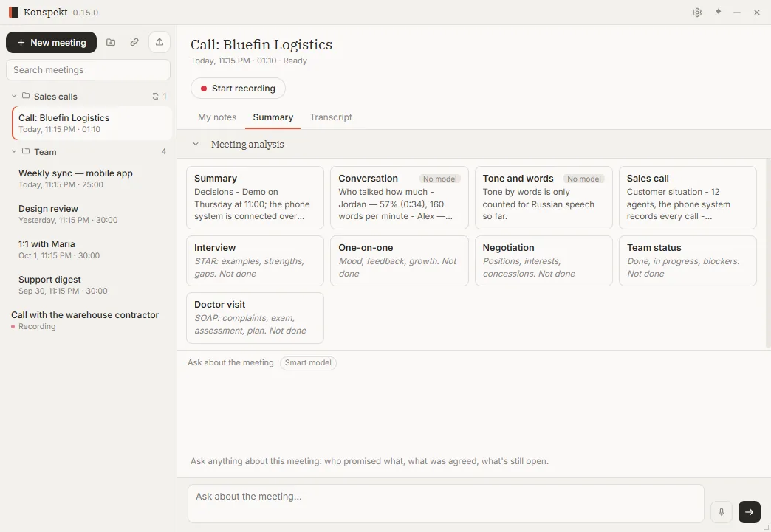Click No model badge on Conversation card
Screen dimensions: 771x532
[439, 179]
